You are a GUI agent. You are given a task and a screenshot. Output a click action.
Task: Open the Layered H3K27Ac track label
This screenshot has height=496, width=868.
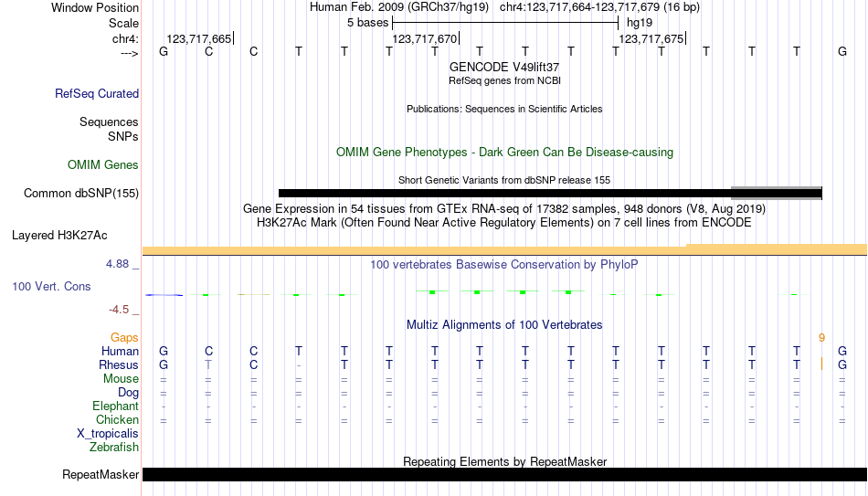click(x=59, y=236)
